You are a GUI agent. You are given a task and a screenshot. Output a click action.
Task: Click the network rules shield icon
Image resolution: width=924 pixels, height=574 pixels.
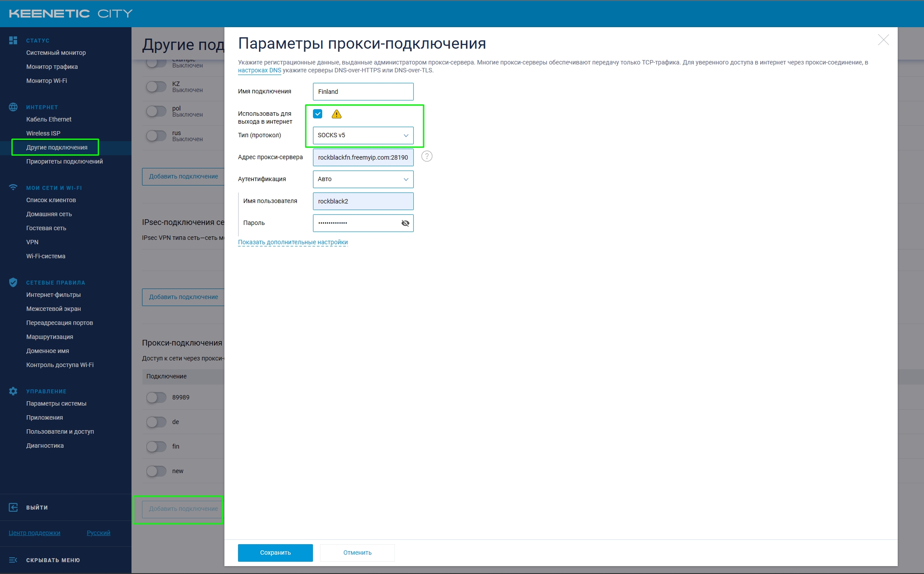pyautogui.click(x=13, y=282)
